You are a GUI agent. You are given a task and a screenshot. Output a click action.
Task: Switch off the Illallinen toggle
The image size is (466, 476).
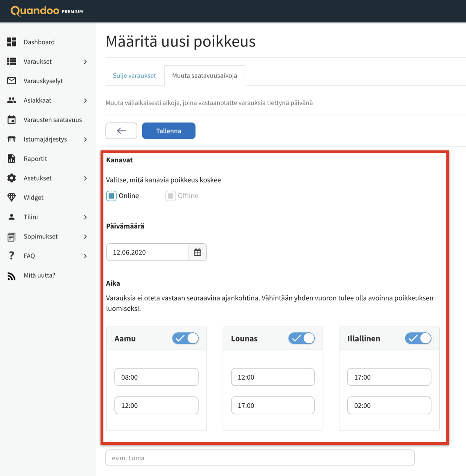click(x=418, y=338)
